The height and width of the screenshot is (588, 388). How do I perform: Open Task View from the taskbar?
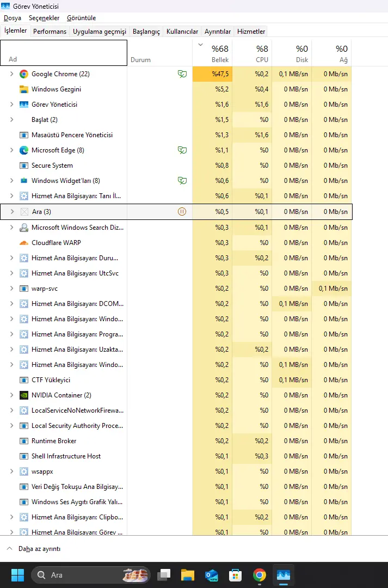(164, 575)
